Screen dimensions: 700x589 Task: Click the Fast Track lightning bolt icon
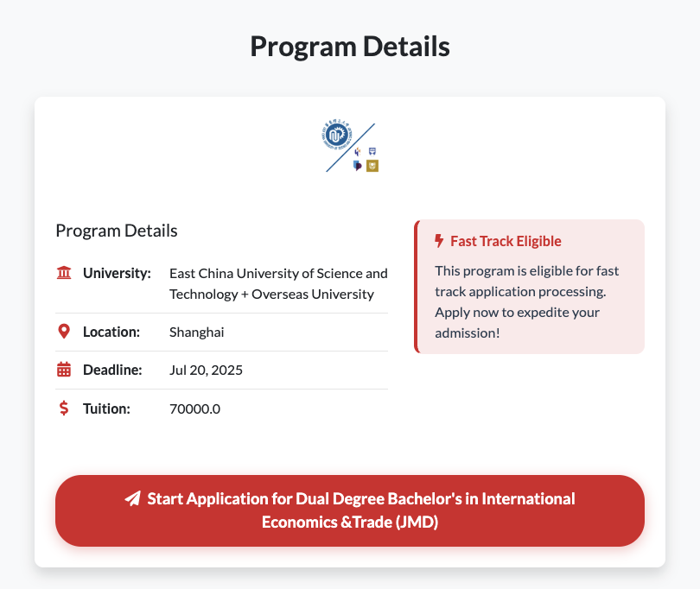pos(439,241)
